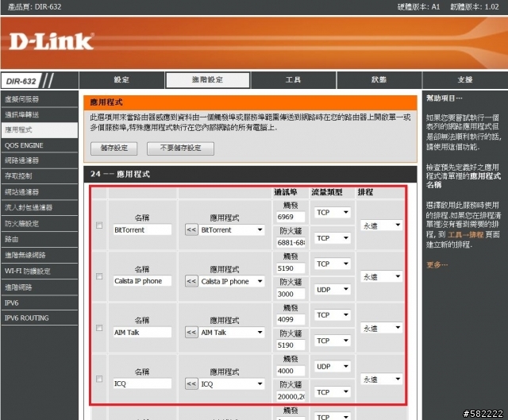Screen dimensions: 508x420
Task: Select 虛擬伺服器 in the sidebar
Action: click(40, 99)
